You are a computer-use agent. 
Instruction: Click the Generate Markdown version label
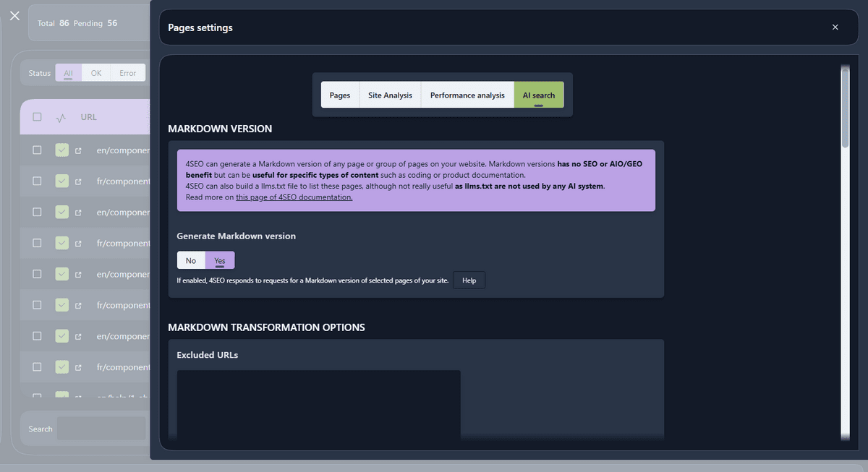coord(236,236)
